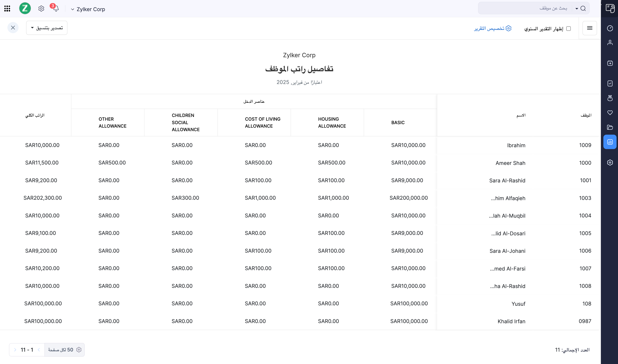Click the previous page chevron in pagination

[x=39, y=350]
